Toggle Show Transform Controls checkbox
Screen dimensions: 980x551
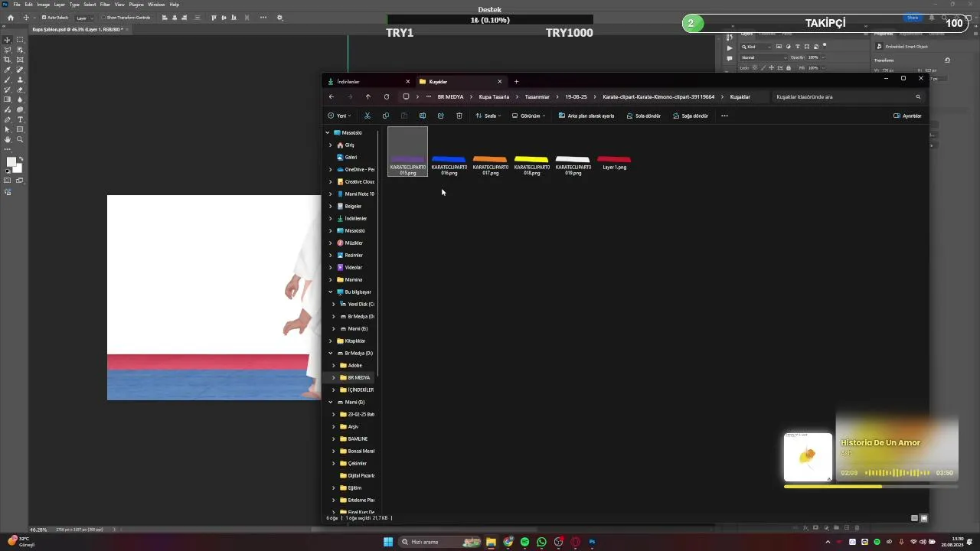(x=103, y=18)
